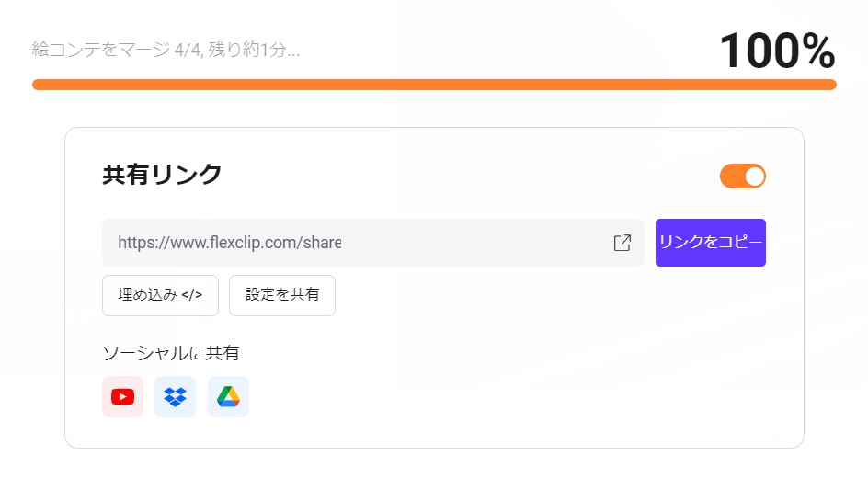
Task: Click the </> code symbol in 埋め込み
Action: click(x=191, y=295)
